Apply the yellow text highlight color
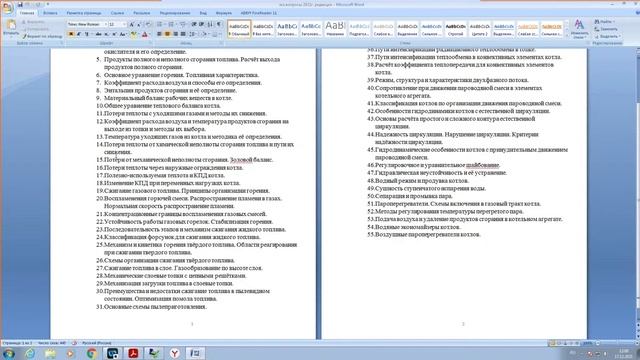Viewport: 640px width, 360px height. [133, 34]
